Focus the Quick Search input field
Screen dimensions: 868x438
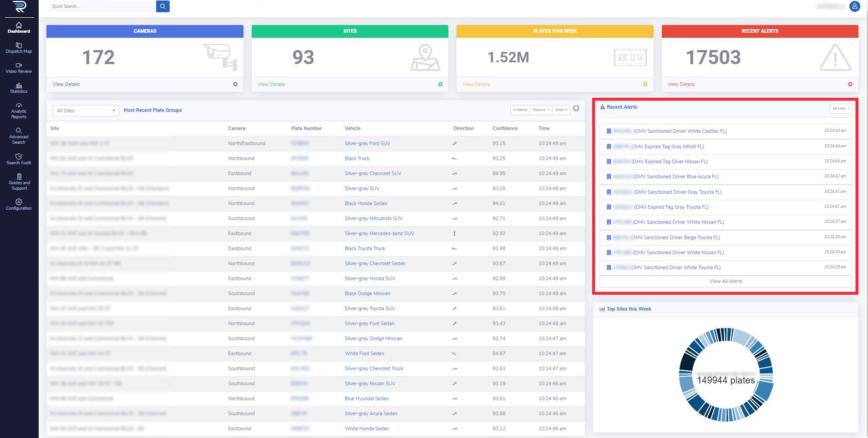102,6
